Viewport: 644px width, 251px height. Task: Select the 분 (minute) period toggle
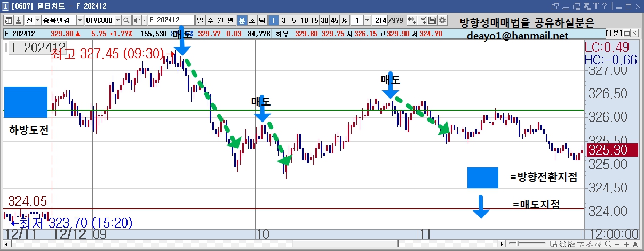point(242,20)
